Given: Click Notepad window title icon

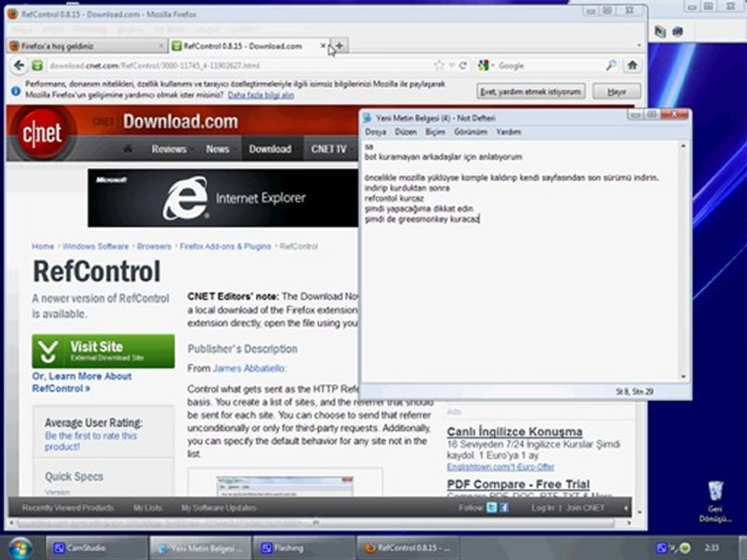Looking at the screenshot, I should (x=366, y=118).
